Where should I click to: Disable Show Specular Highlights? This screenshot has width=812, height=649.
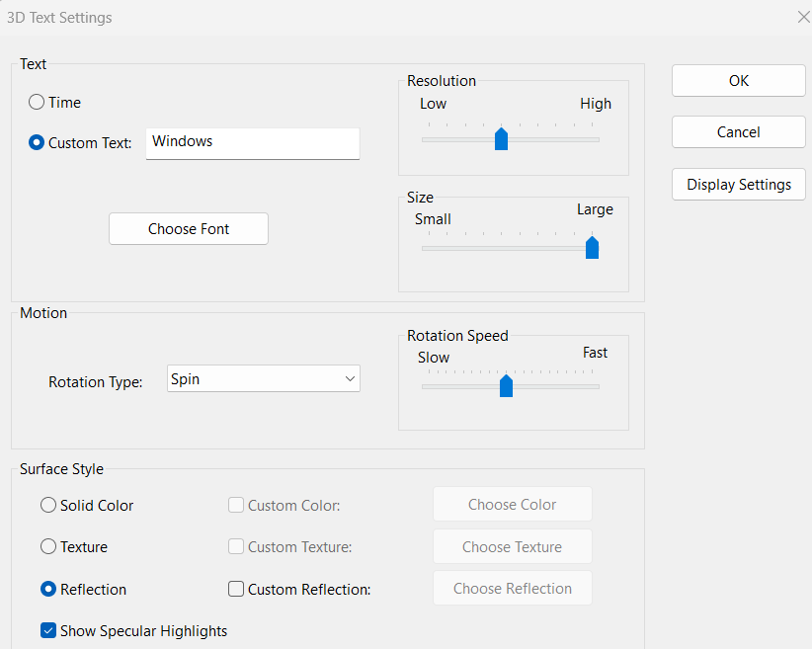click(48, 630)
